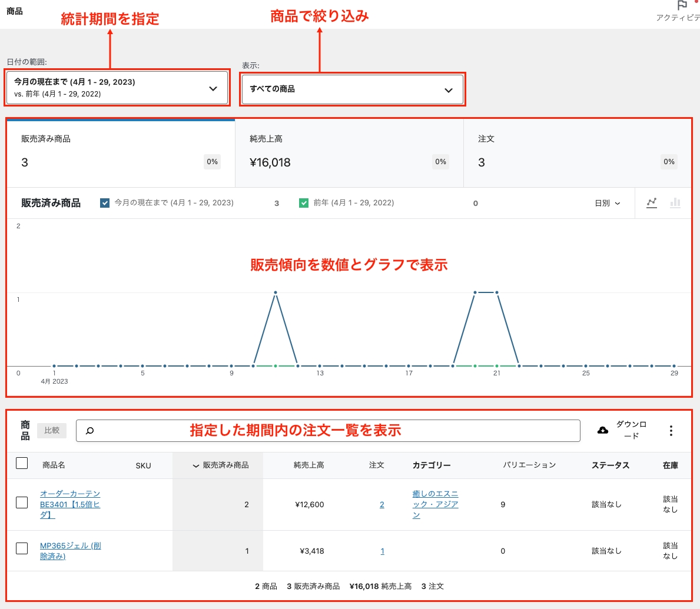Toggle the previous year (2022) checkbox
Image resolution: width=700 pixels, height=609 pixels.
tap(304, 203)
